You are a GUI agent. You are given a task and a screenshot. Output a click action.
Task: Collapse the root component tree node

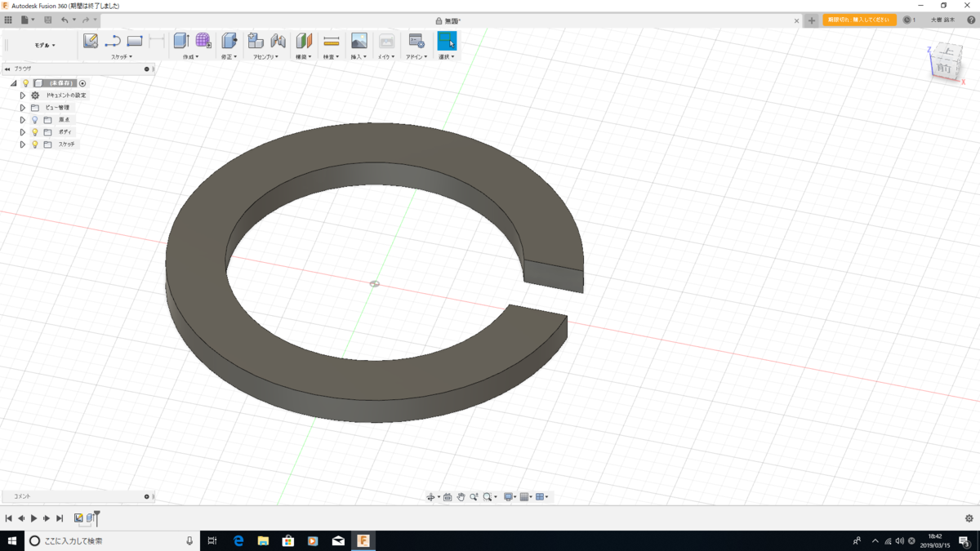pyautogui.click(x=14, y=83)
